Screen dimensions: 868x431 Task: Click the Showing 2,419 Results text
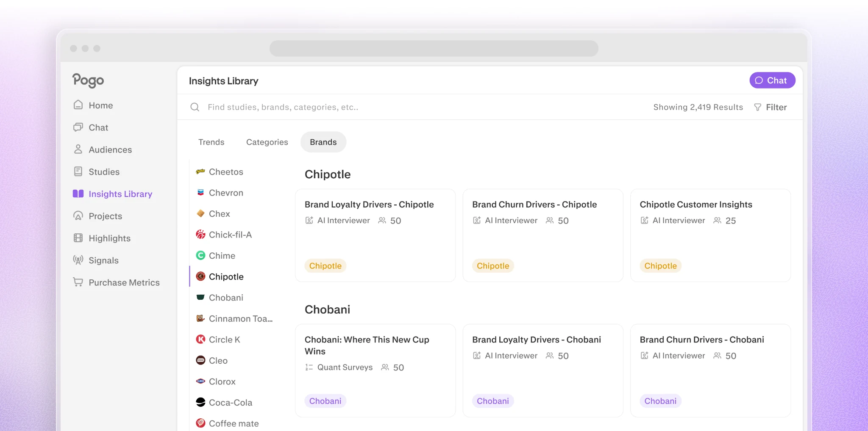[698, 107]
